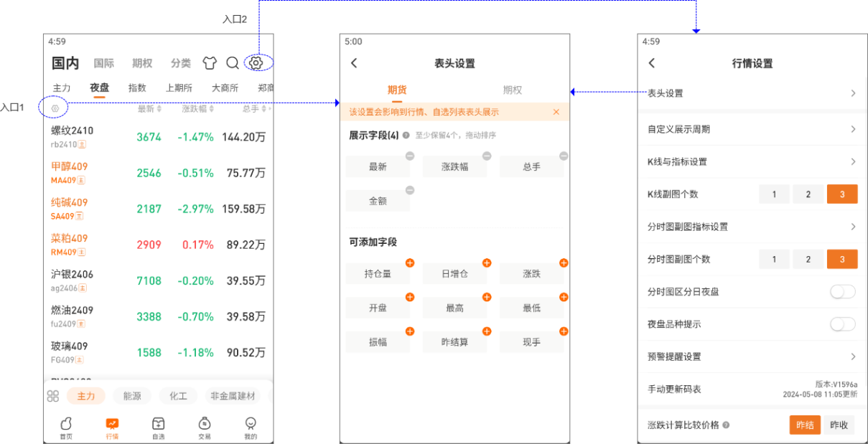868x444 pixels.
Task: Open the 沪银2406 quote row
Action: click(x=159, y=280)
